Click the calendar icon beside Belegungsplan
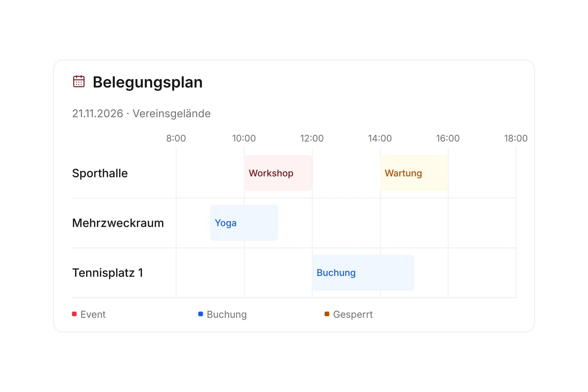Image resolution: width=588 pixels, height=392 pixels. tap(79, 81)
